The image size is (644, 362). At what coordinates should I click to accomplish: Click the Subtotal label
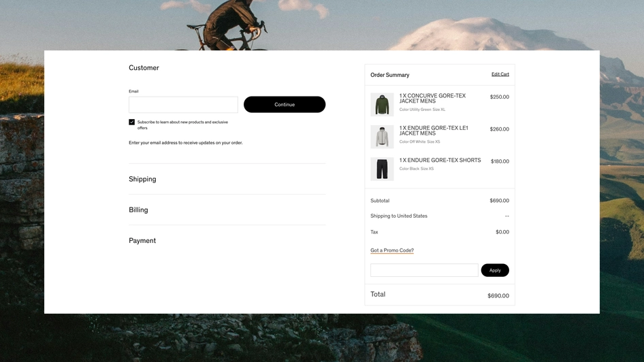(380, 201)
